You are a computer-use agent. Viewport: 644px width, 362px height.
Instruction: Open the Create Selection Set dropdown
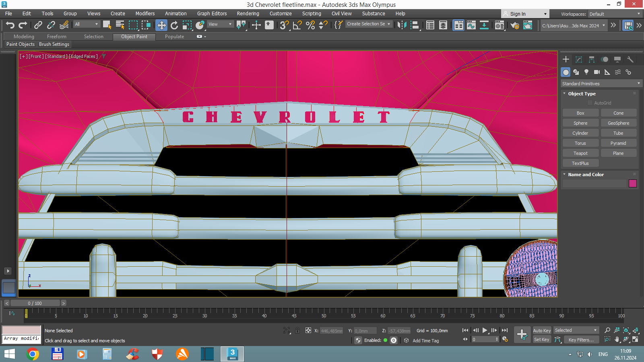[368, 24]
